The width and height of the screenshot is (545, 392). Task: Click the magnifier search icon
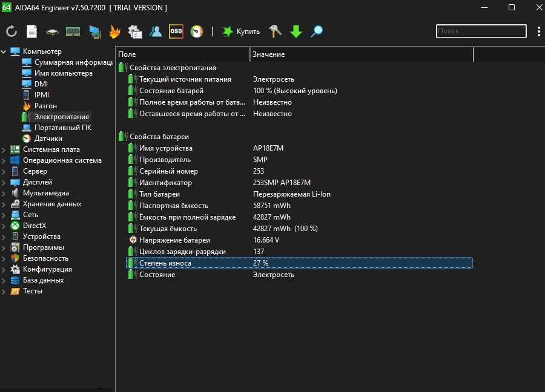click(317, 31)
